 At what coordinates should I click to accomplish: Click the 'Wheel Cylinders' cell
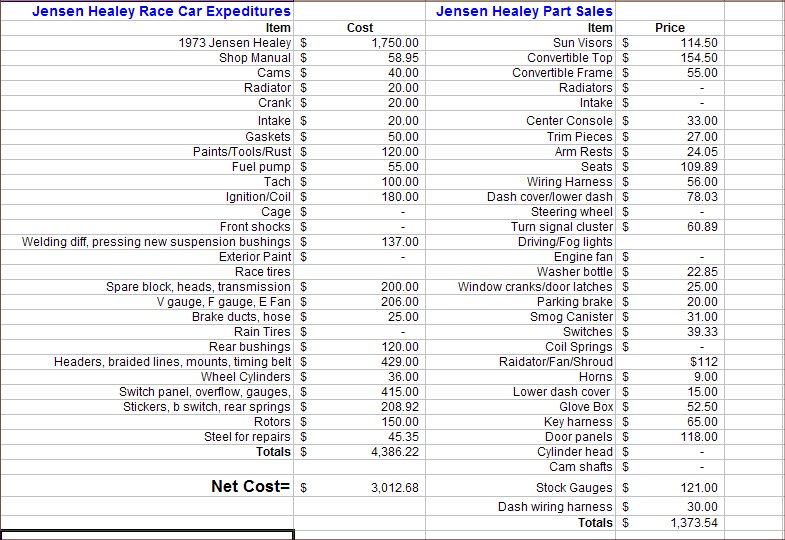147,377
